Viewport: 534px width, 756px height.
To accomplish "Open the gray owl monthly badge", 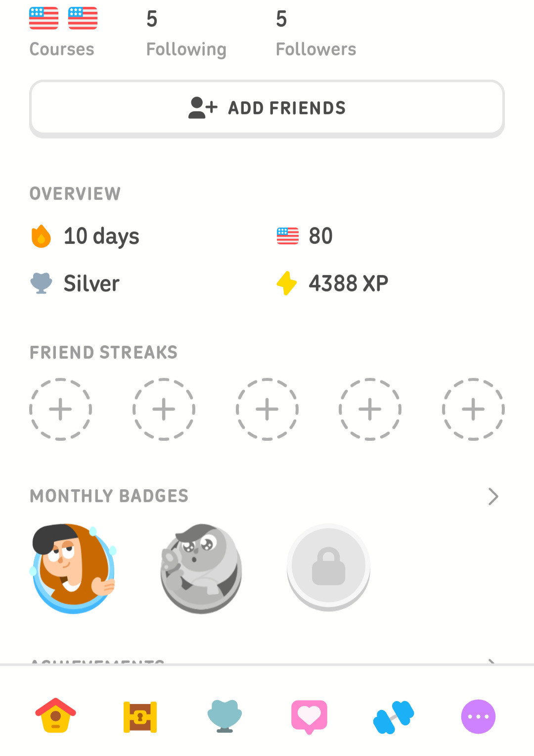I will (201, 568).
